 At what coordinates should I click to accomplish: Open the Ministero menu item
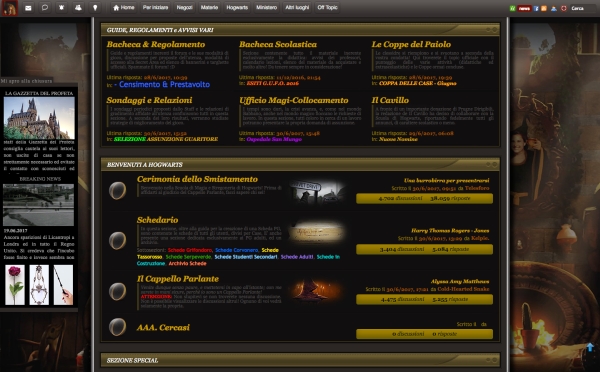(266, 8)
